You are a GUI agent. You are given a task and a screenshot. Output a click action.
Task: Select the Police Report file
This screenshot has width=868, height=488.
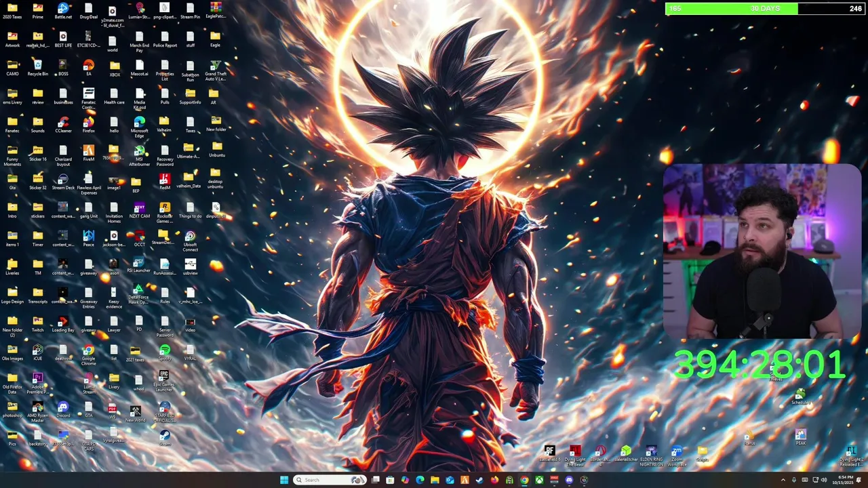[x=165, y=39]
